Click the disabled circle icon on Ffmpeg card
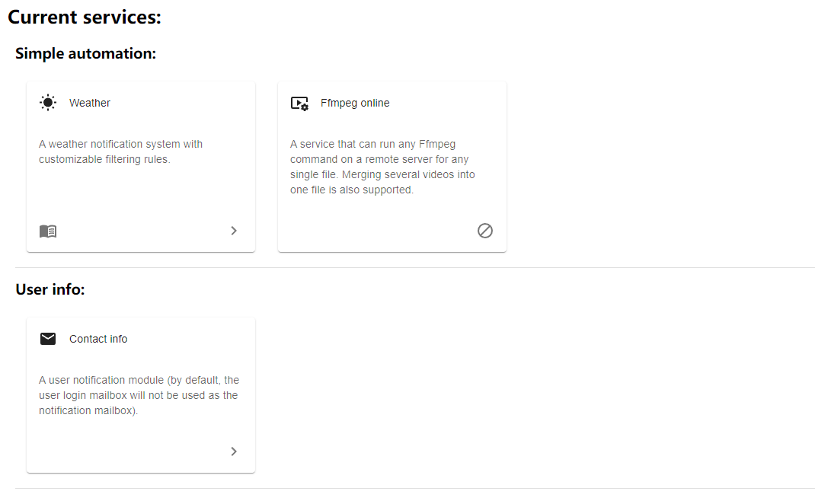Image resolution: width=815 pixels, height=504 pixels. click(485, 231)
